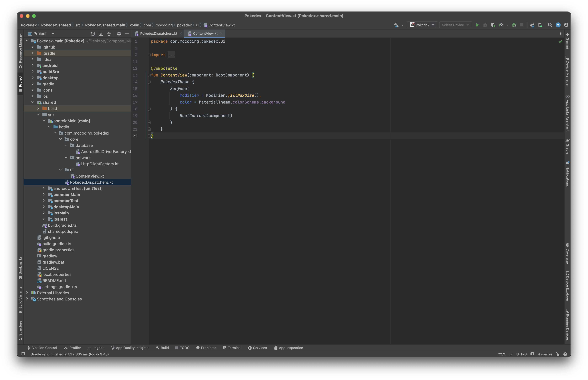The width and height of the screenshot is (588, 380).
Task: Switch to the PokedexDispatchers.kt editor tab
Action: (x=158, y=33)
